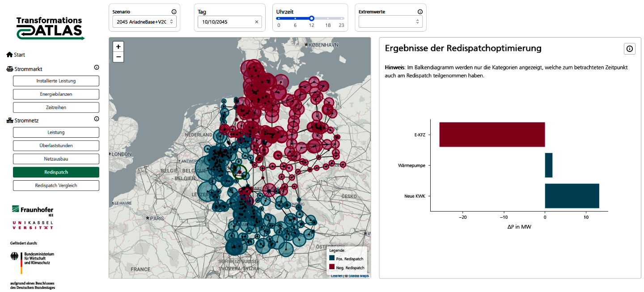The image size is (644, 292).
Task: Open the Netzausbau section
Action: click(x=56, y=159)
